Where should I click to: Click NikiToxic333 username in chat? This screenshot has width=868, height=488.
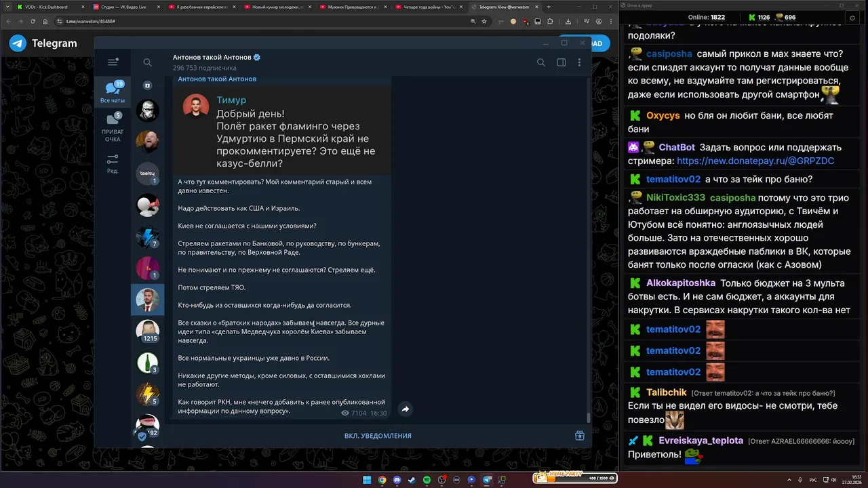point(675,198)
